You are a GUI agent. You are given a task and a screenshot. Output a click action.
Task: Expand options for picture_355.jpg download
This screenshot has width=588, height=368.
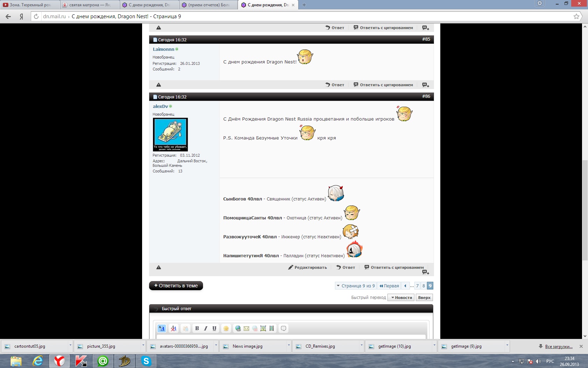click(143, 346)
